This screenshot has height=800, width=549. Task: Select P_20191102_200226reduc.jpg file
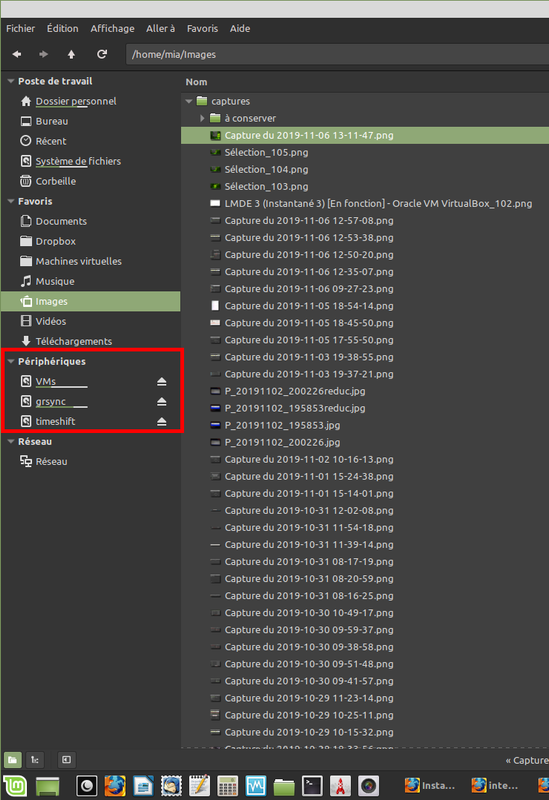coord(295,391)
